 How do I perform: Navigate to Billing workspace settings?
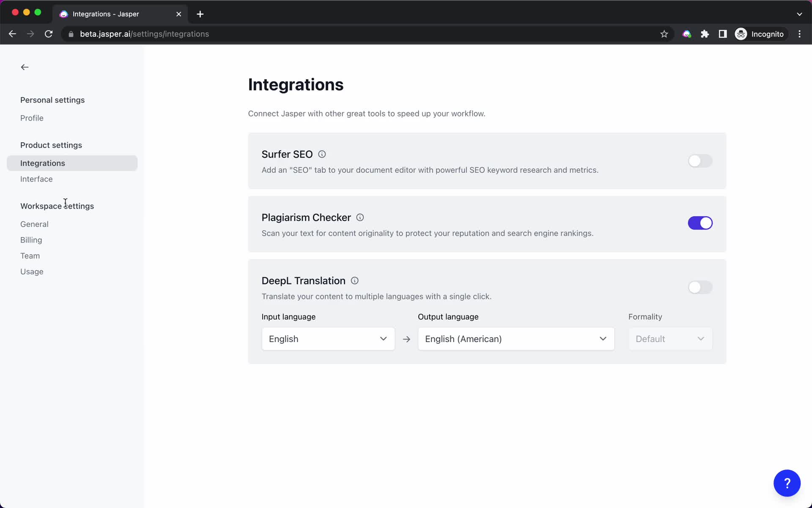(31, 239)
